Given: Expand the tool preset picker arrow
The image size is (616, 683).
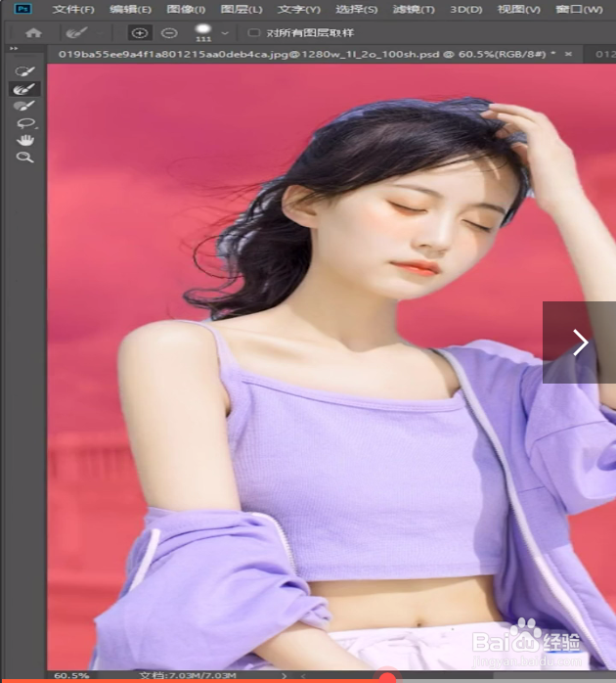Looking at the screenshot, I should pos(100,33).
